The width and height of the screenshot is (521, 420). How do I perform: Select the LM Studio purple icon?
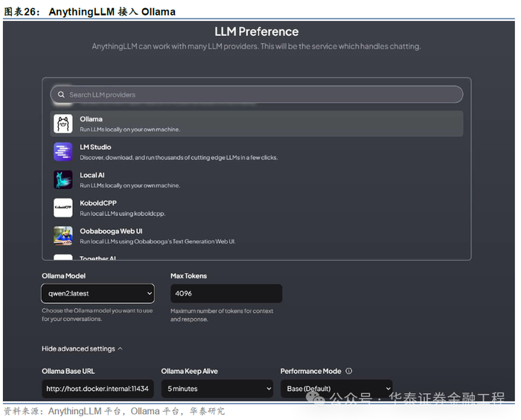(63, 152)
